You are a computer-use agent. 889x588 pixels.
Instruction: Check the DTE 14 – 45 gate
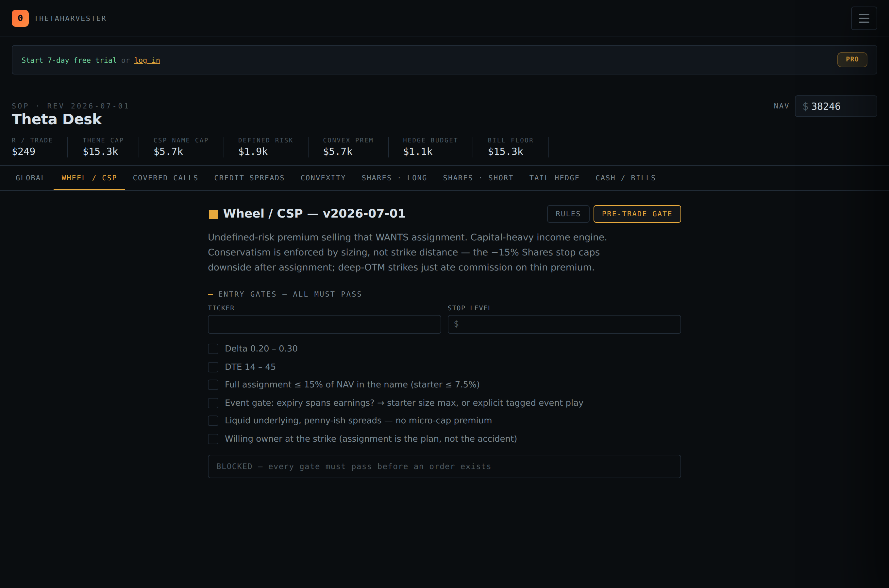tap(213, 367)
